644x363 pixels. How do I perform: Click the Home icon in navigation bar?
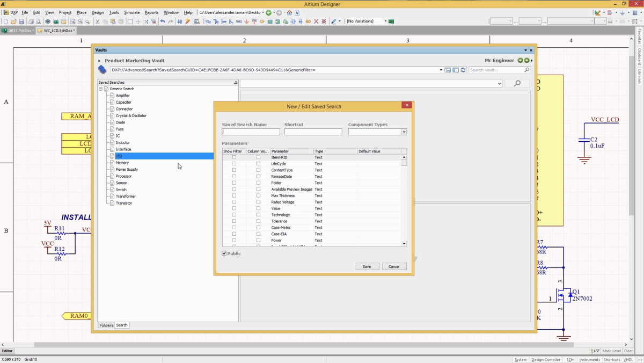point(290,12)
